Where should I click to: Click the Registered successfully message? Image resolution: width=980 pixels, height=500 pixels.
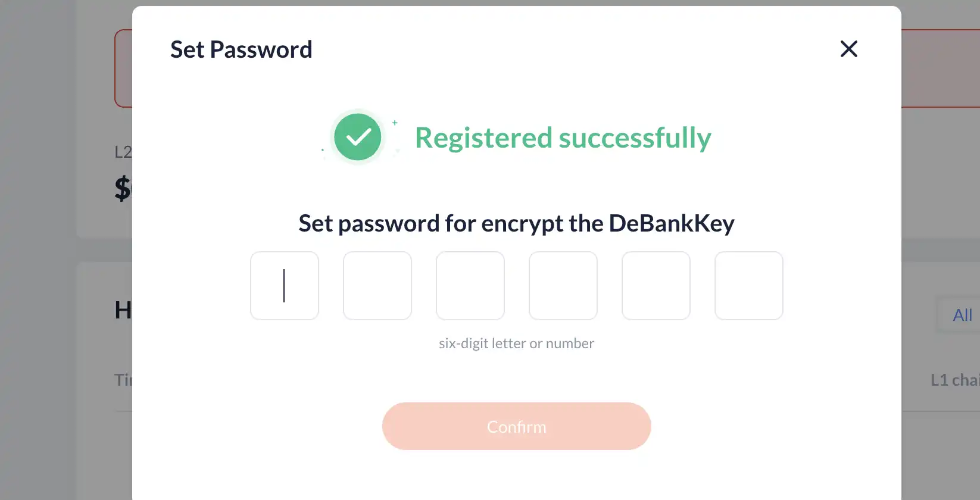[563, 138]
